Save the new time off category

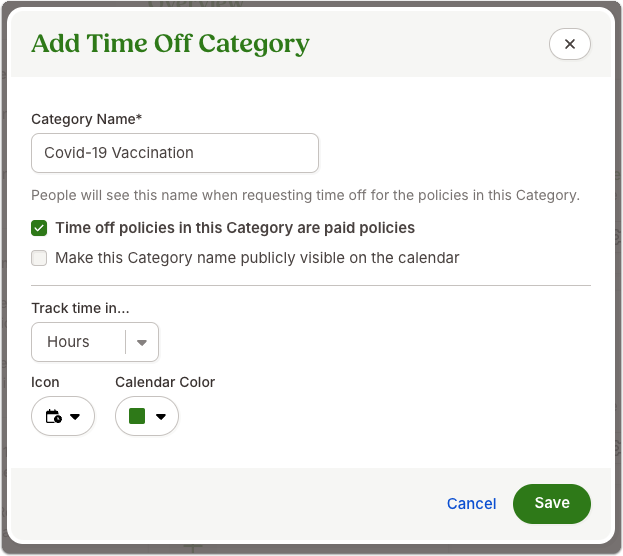552,504
